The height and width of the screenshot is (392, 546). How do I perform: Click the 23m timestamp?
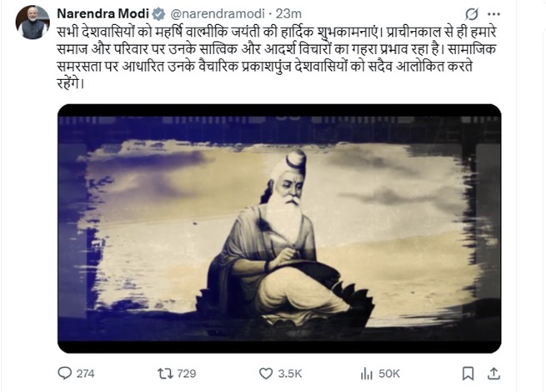coord(288,14)
